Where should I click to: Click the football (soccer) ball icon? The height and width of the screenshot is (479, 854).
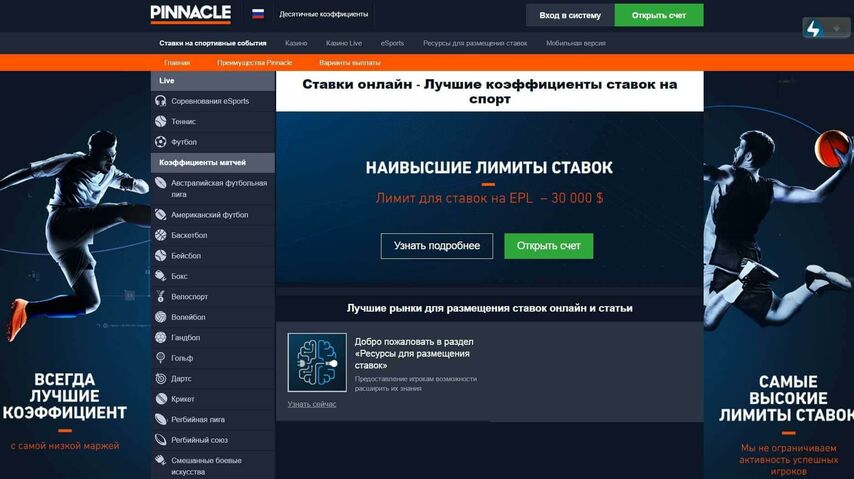[x=161, y=142]
